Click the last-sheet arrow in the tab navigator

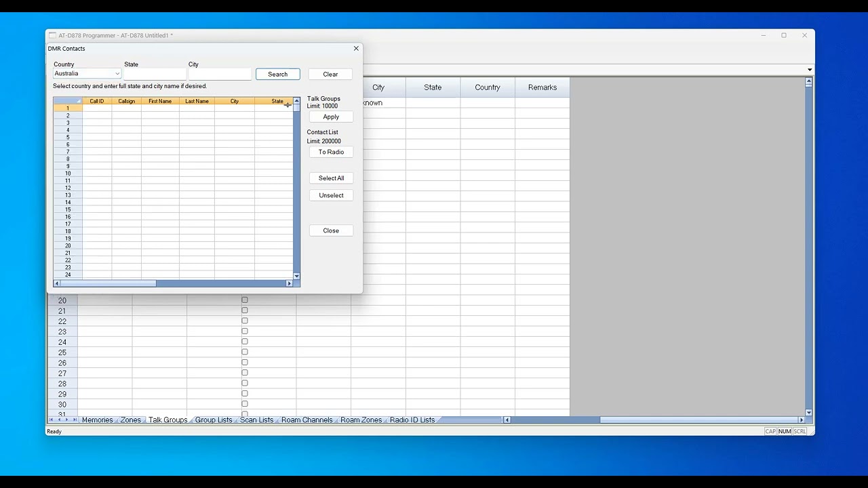tap(74, 420)
